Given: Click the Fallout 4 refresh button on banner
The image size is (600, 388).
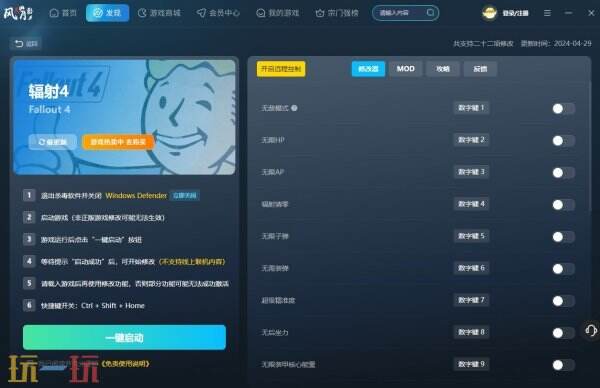Looking at the screenshot, I should click(53, 142).
